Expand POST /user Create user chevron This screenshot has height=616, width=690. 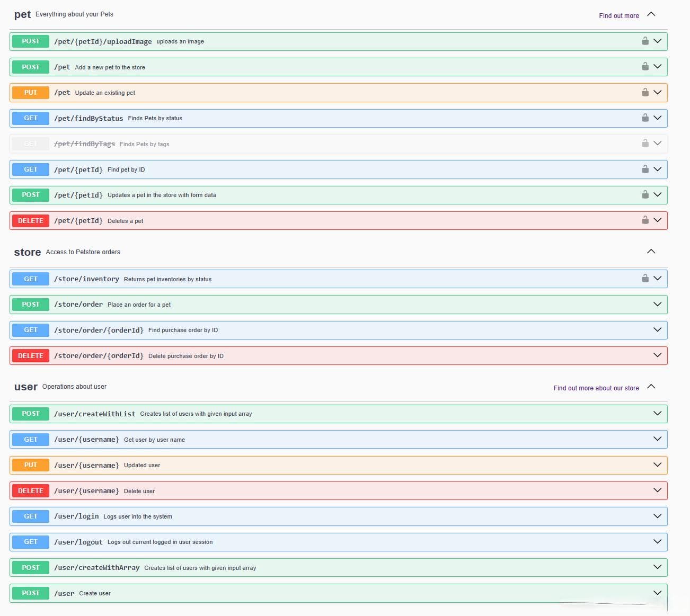point(658,593)
